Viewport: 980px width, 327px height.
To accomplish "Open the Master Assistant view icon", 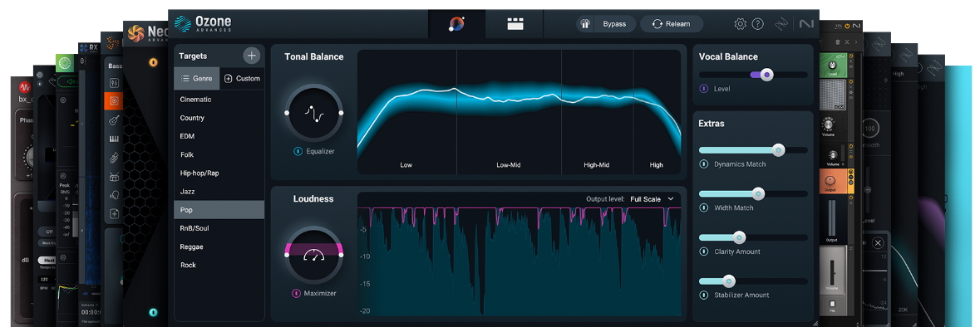I will click(x=457, y=24).
